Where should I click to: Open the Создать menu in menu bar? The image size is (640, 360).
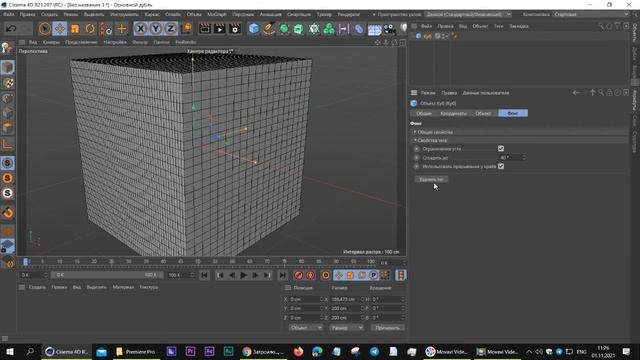point(49,14)
